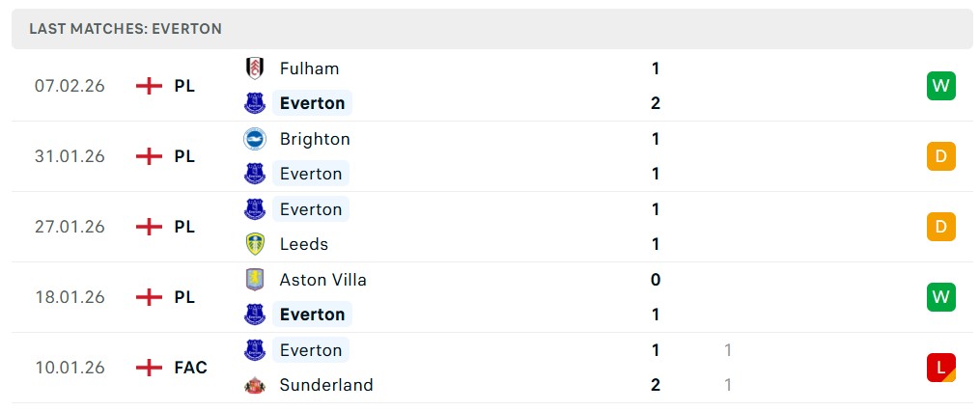Click the Leeds club crest icon
This screenshot has height=411, width=980.
pyautogui.click(x=255, y=244)
